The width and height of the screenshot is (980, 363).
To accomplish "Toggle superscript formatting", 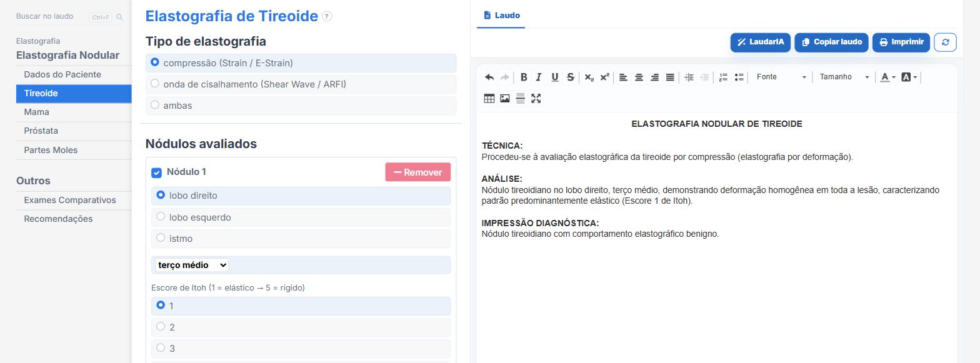I will click(x=604, y=77).
